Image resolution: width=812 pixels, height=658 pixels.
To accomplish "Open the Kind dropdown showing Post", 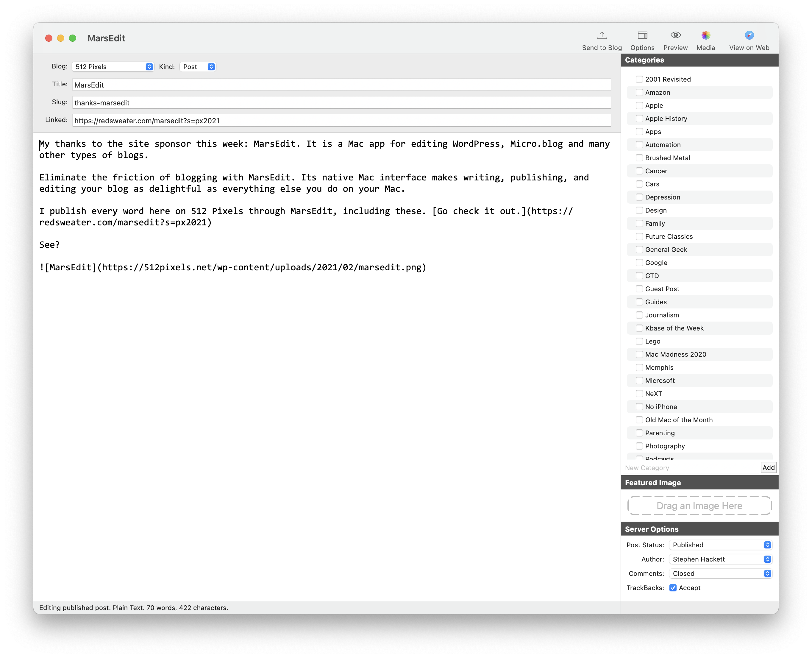I will pyautogui.click(x=198, y=67).
